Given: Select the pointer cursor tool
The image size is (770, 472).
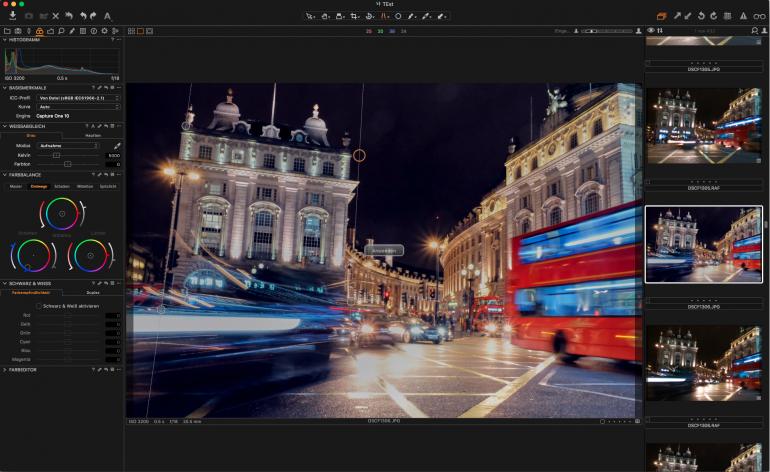Looking at the screenshot, I should [310, 16].
